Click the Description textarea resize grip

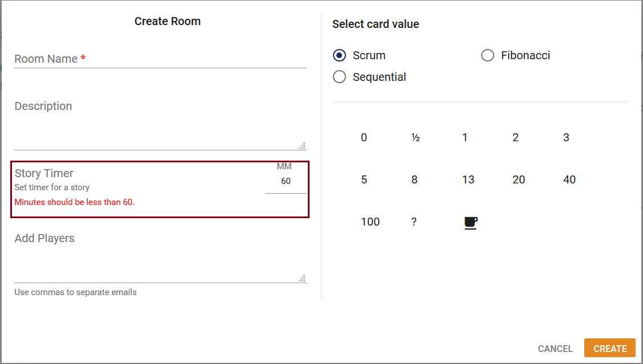[x=302, y=146]
